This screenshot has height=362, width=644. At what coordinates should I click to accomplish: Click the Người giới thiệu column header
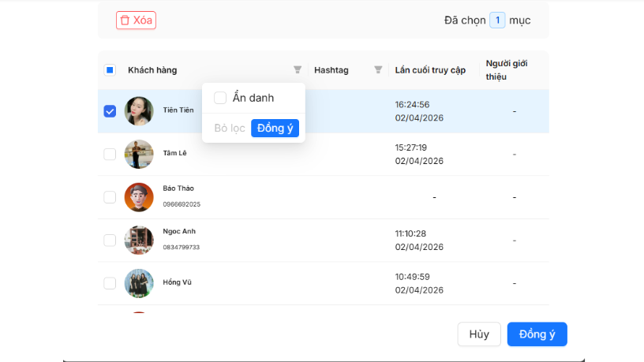point(507,70)
